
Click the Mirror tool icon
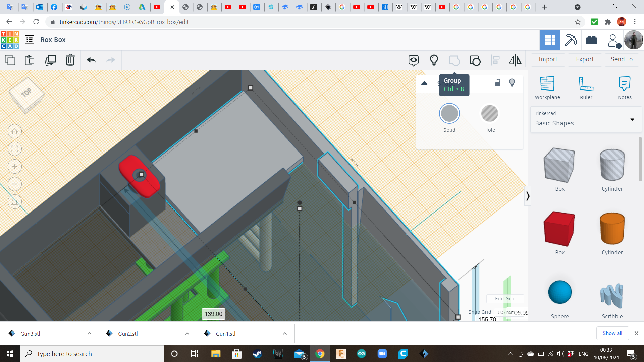[515, 60]
